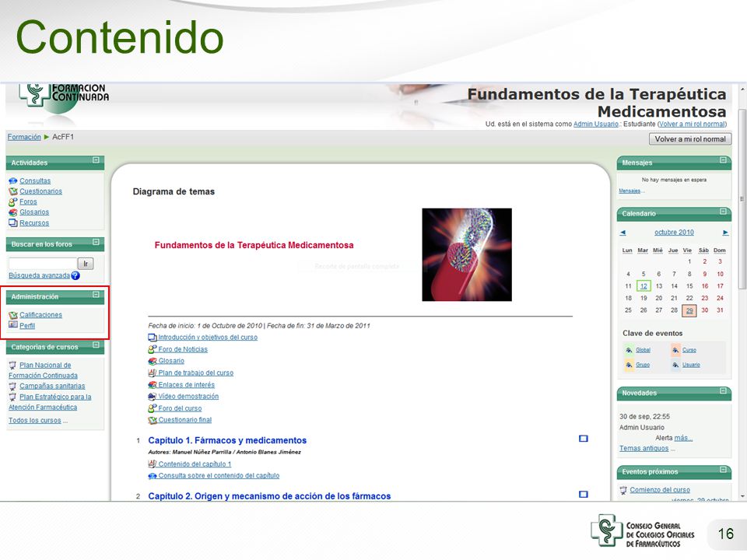This screenshot has height=560, width=747.
Task: Click the Cuestionarios icon in Actividades
Action: (13, 191)
